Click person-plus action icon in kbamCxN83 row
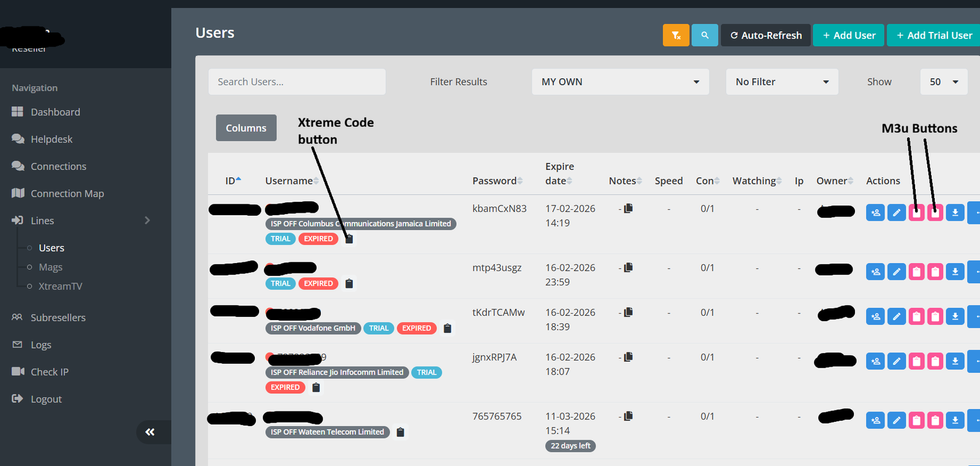The height and width of the screenshot is (466, 980). tap(875, 213)
